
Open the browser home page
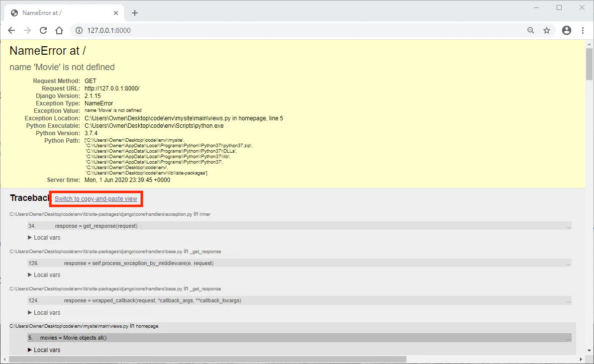click(x=59, y=30)
